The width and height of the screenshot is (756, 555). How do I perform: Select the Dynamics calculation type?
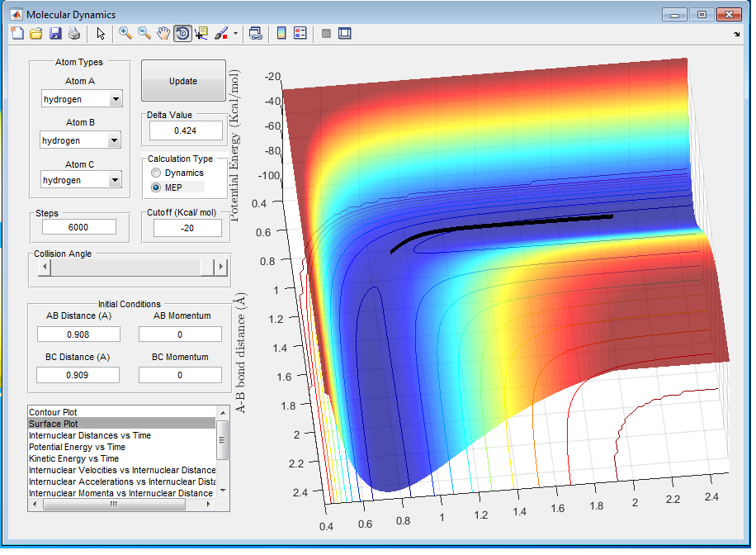pyautogui.click(x=156, y=173)
